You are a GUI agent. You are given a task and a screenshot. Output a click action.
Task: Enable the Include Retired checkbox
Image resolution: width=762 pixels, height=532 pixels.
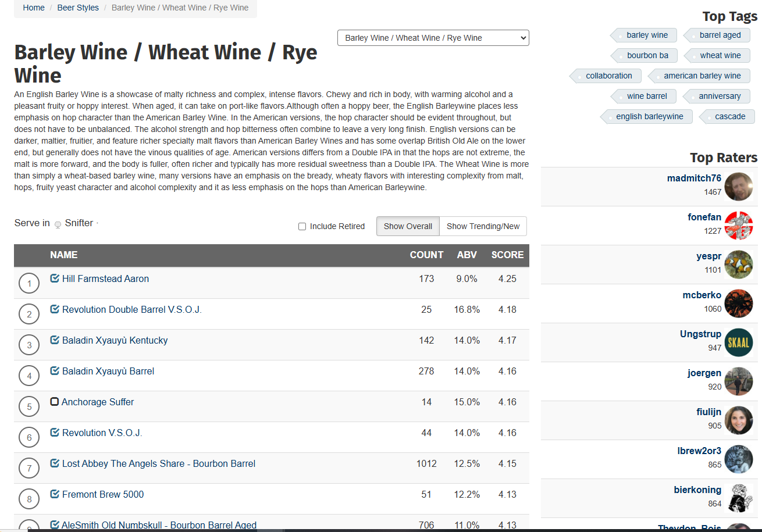click(x=302, y=227)
